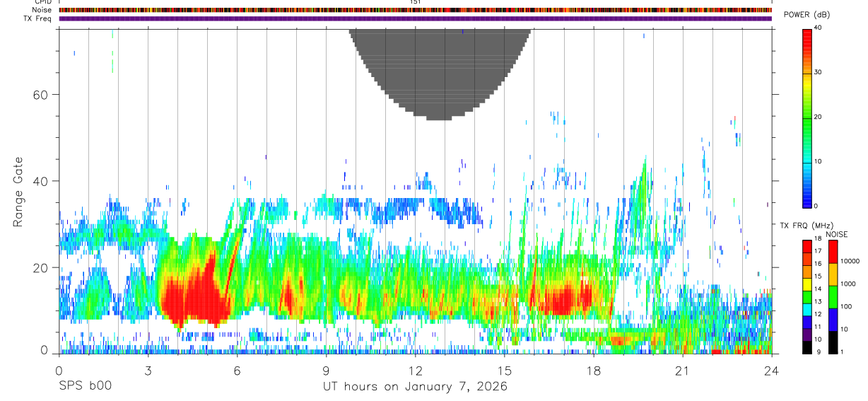868x401 pixels.
Task: Click the 20 tick on Range Gate axis
Action: [x=40, y=267]
